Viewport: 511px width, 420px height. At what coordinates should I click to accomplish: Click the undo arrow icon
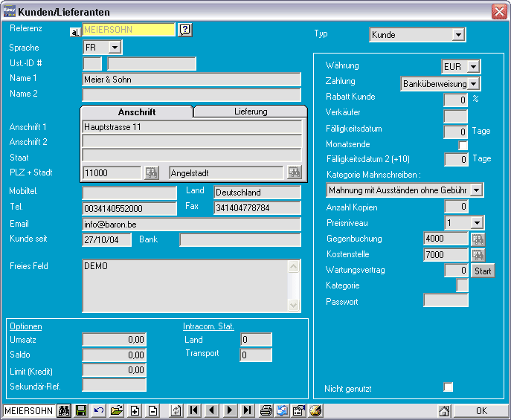click(x=99, y=410)
